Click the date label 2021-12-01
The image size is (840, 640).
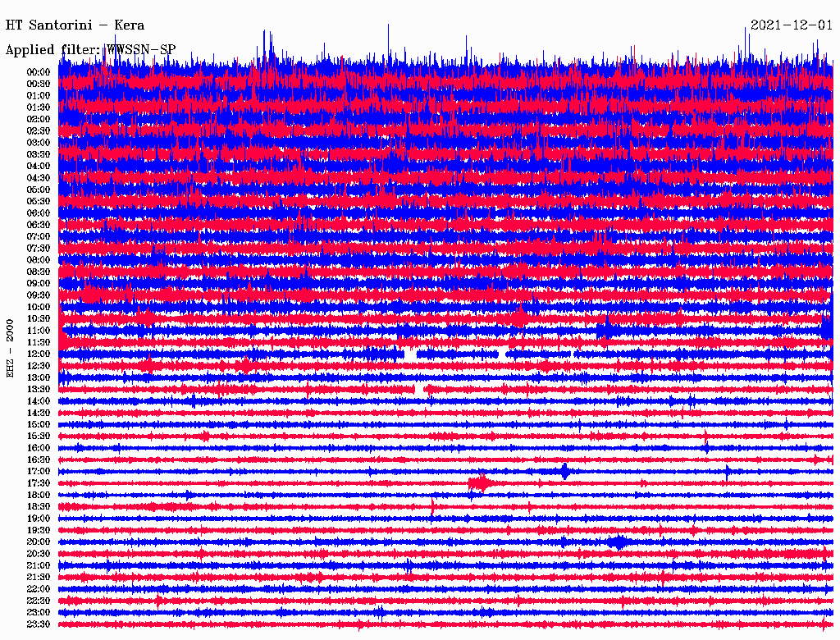[x=791, y=25]
